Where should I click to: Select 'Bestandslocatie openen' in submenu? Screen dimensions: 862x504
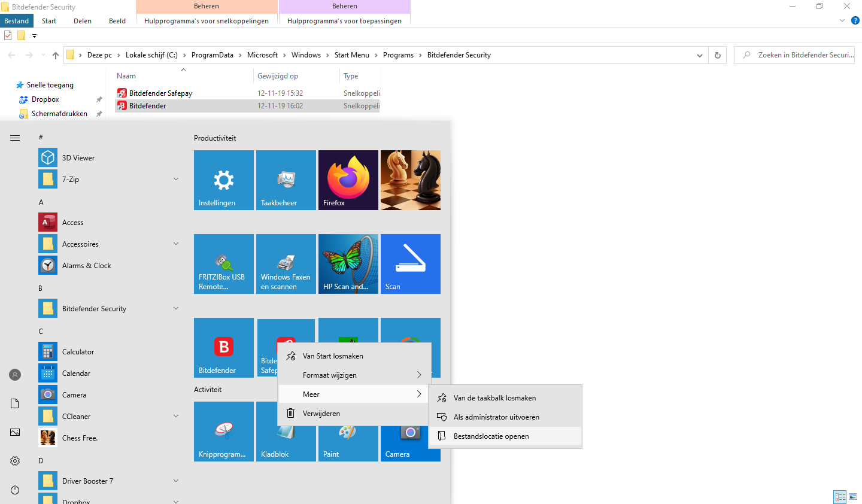[x=491, y=436]
